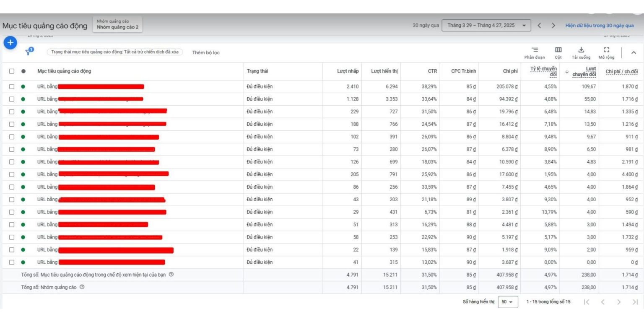Click the blue plus add button

click(x=10, y=42)
